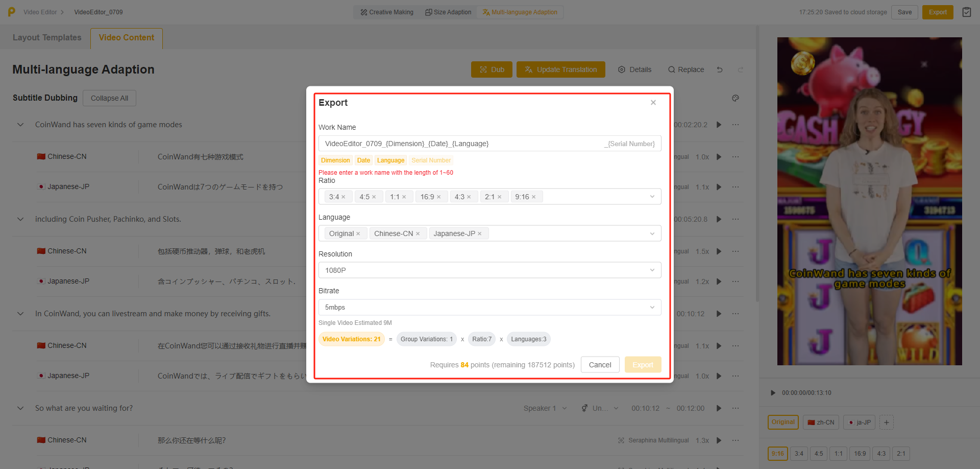
Task: Edit the Work Name input field
Action: point(459,144)
